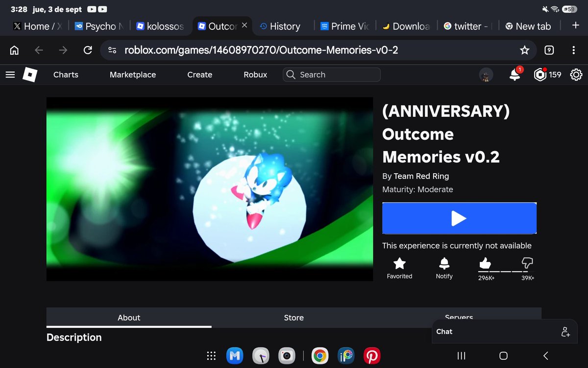Viewport: 588px width, 368px height.
Task: Click the game thumbnail image
Action: tap(210, 189)
